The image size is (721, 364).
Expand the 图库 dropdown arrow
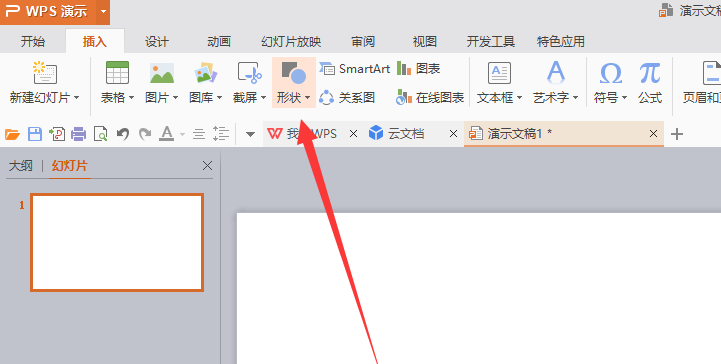click(x=220, y=98)
